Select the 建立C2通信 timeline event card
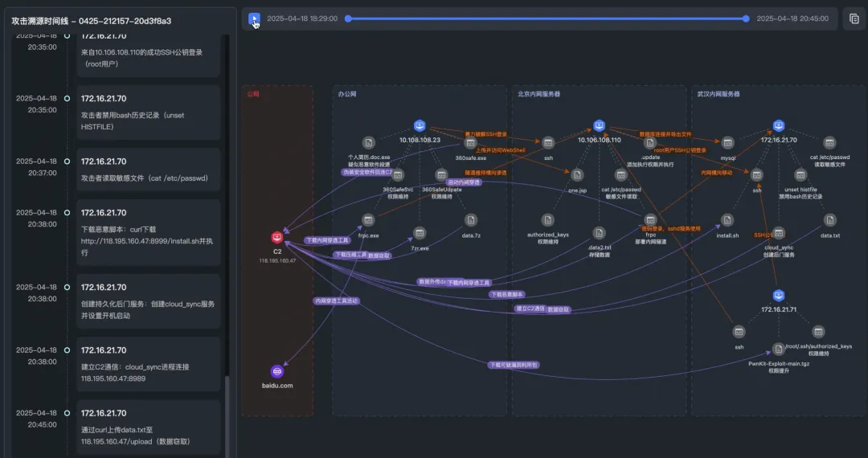 click(149, 364)
